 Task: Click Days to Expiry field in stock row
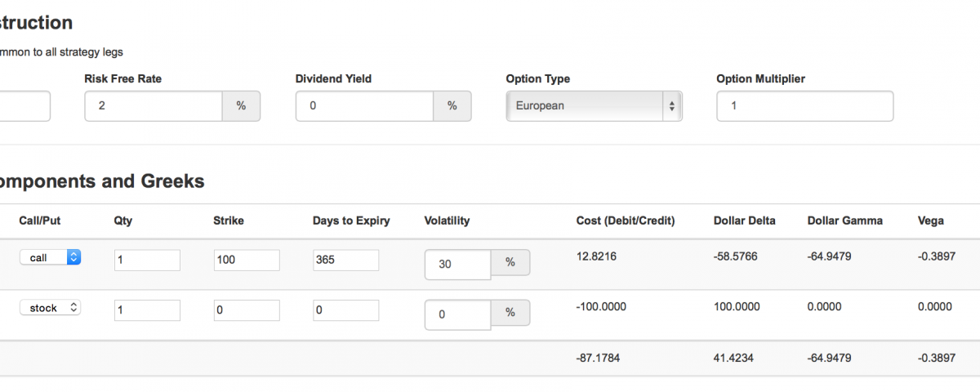pyautogui.click(x=345, y=310)
